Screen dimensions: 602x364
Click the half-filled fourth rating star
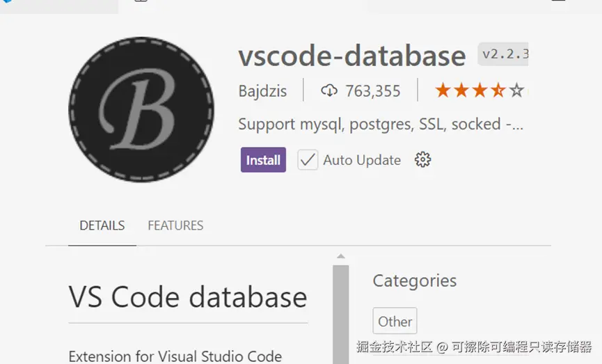point(498,90)
